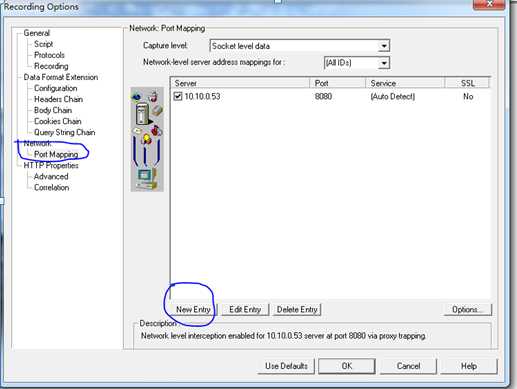The image size is (517, 389).
Task: Sort by the Service column header
Action: click(405, 83)
